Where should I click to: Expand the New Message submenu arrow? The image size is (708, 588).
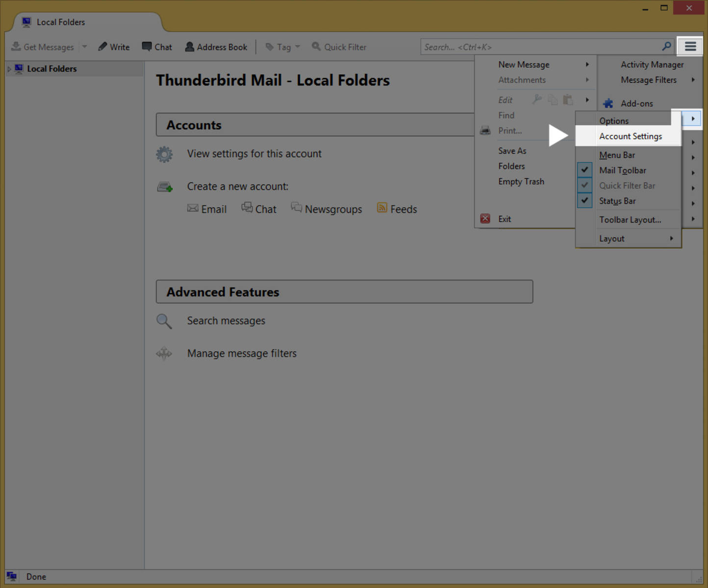point(587,65)
